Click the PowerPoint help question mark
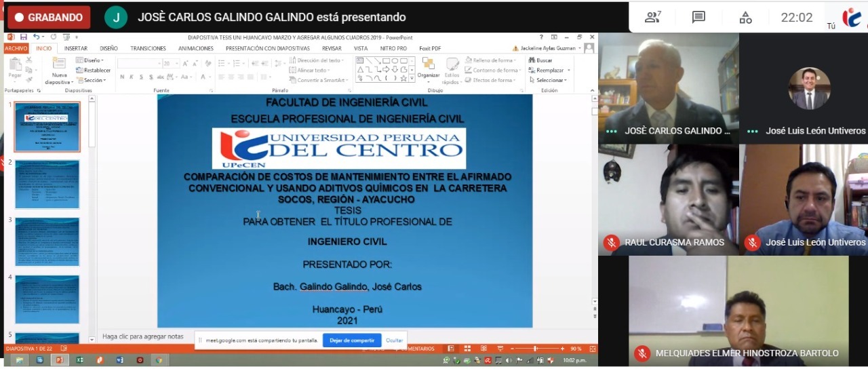 [x=541, y=37]
